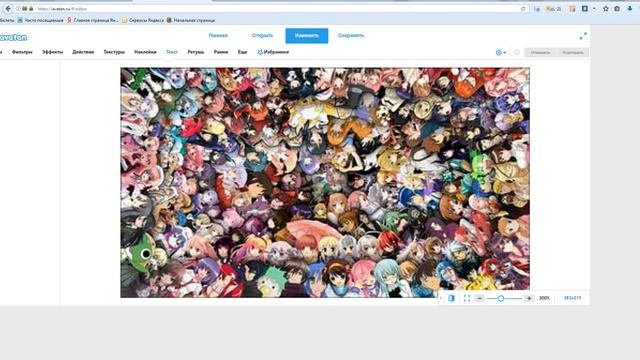Viewport: 640px width, 360px height.
Task: Open the 'Действия' menu
Action: click(83, 52)
